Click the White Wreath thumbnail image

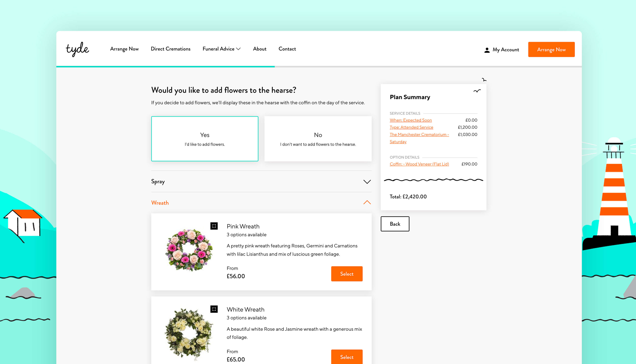pos(189,334)
